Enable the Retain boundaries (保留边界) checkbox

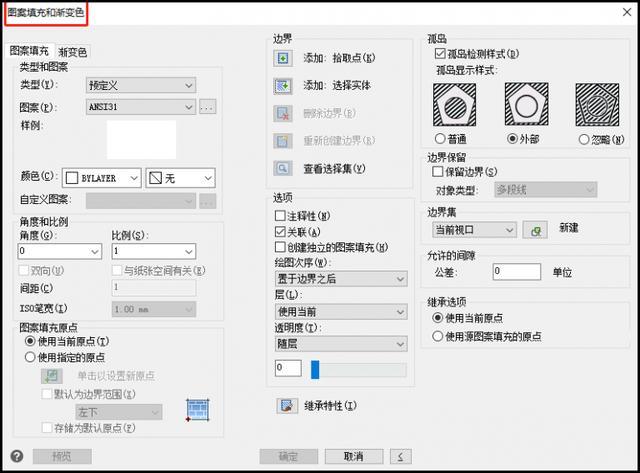click(440, 172)
